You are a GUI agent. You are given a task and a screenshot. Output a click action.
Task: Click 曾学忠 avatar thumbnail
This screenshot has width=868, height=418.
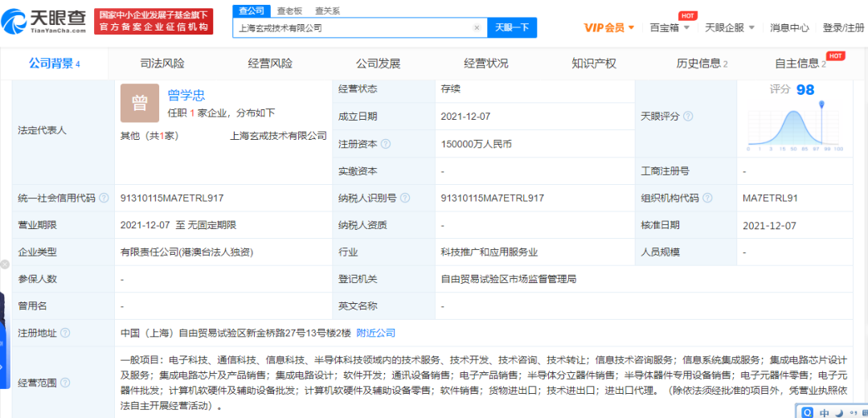coord(140,103)
